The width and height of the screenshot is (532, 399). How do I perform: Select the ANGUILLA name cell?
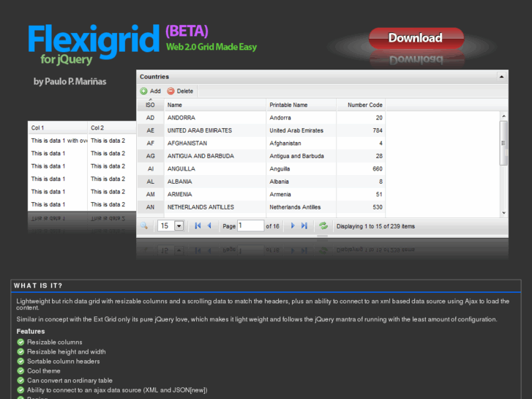click(215, 169)
